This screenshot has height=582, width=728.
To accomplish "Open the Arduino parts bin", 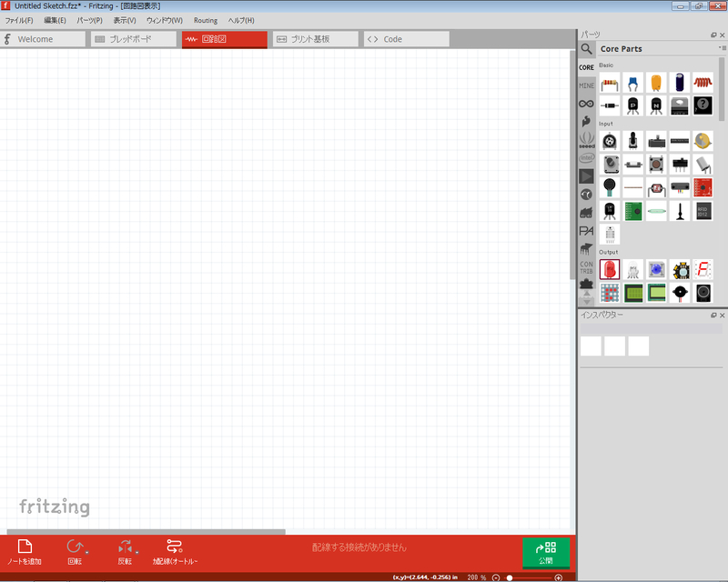I will tap(586, 104).
